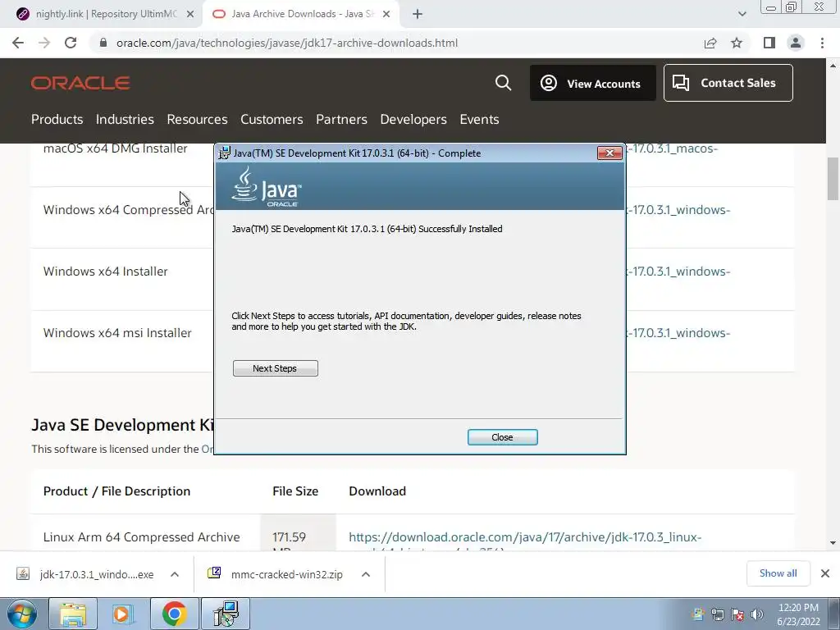Close the Java installer with the red X
840x630 pixels.
click(x=609, y=153)
